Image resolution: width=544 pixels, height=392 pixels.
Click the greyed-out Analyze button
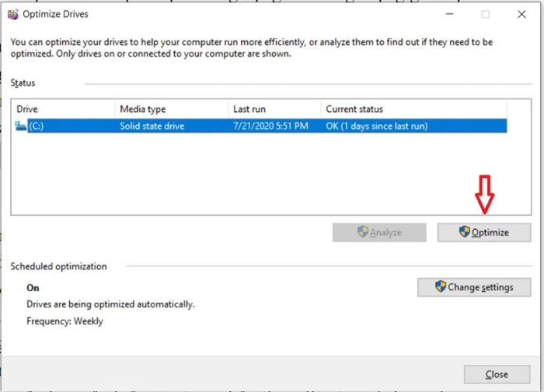(x=379, y=232)
